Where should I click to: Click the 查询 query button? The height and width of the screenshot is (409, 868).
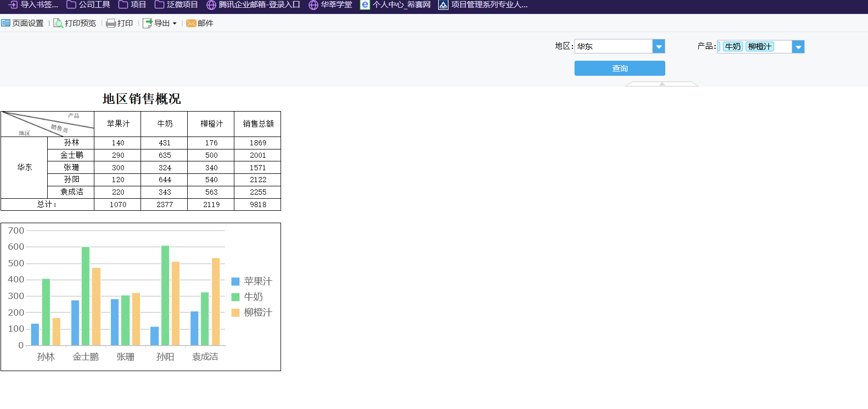pos(620,68)
